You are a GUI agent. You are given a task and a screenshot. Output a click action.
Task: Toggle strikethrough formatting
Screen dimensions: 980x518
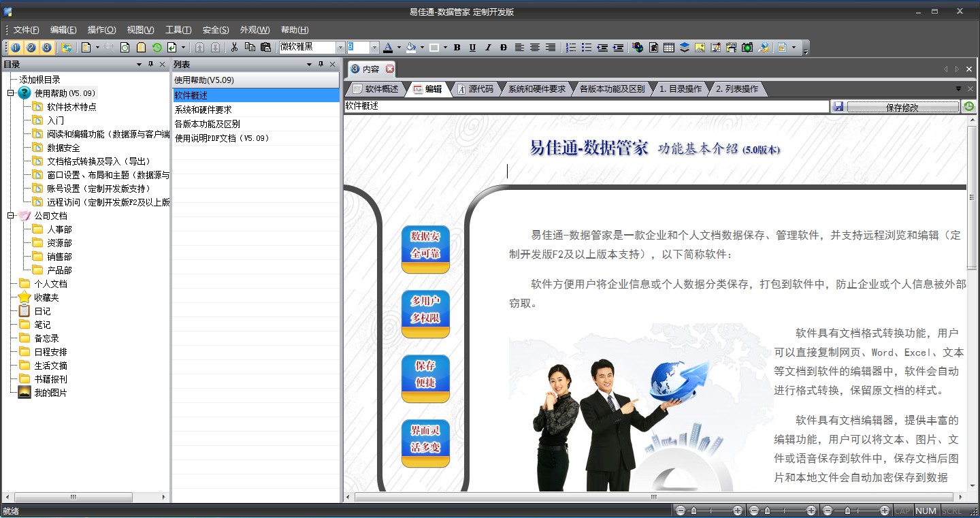pyautogui.click(x=504, y=48)
